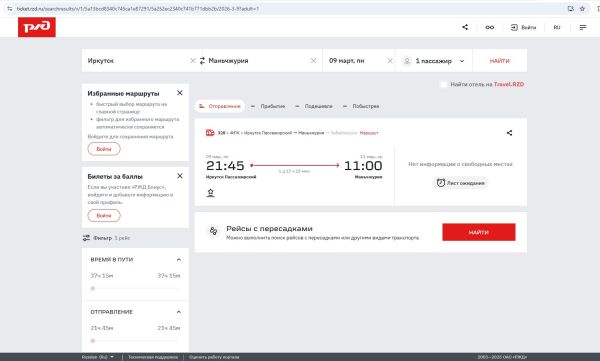Share the train 320 card
The image size is (600, 361).
pyautogui.click(x=509, y=133)
